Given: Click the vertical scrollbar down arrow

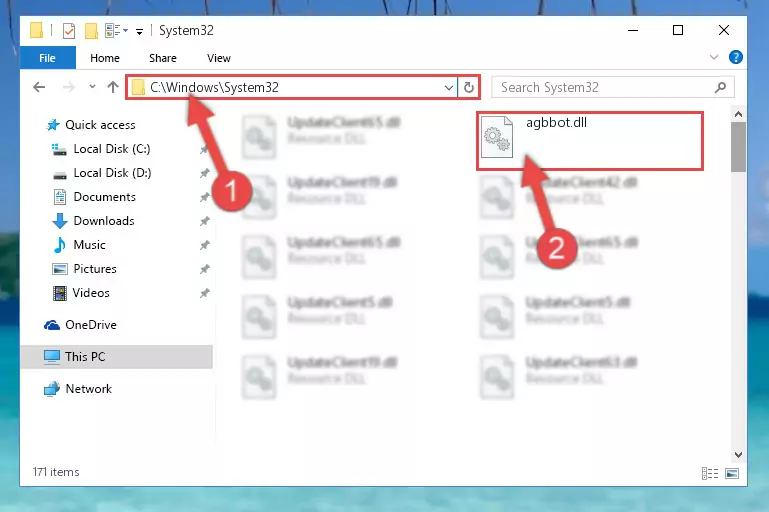Looking at the screenshot, I should [x=738, y=455].
